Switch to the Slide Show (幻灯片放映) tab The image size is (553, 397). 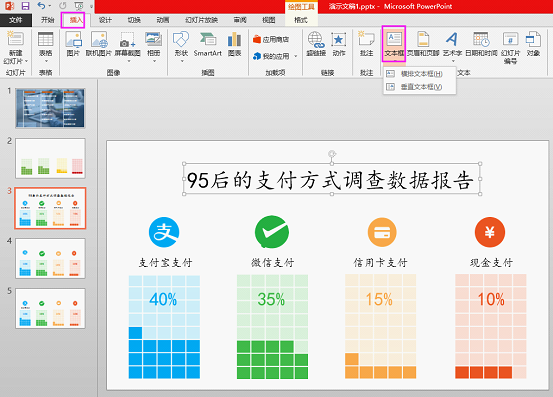pyautogui.click(x=201, y=20)
